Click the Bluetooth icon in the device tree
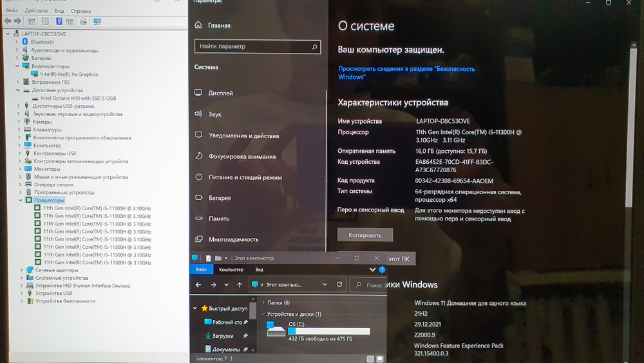Image resolution: width=644 pixels, height=363 pixels. tap(26, 42)
